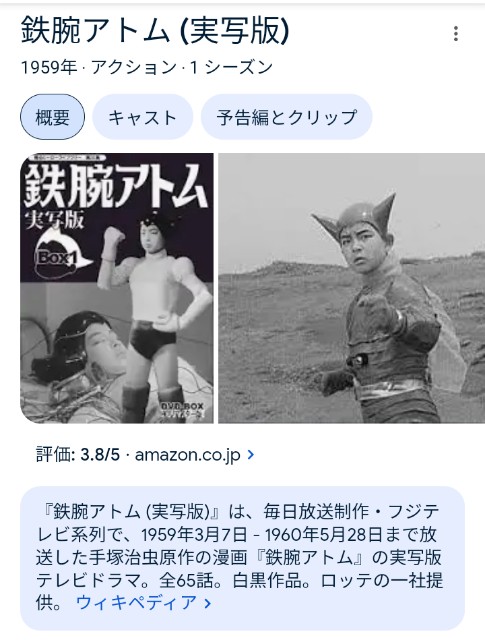Open the three-dot more options menu

pos(456,34)
